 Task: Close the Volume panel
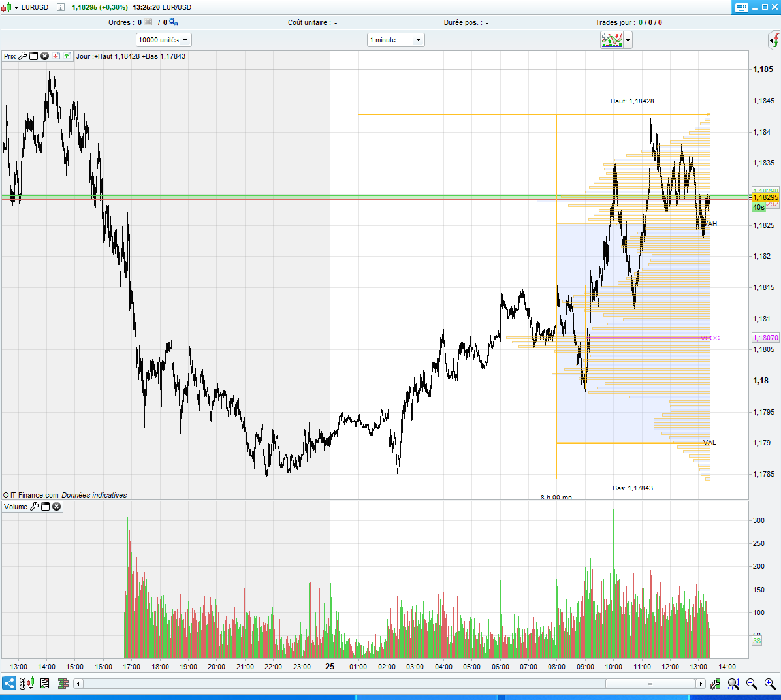pos(56,506)
